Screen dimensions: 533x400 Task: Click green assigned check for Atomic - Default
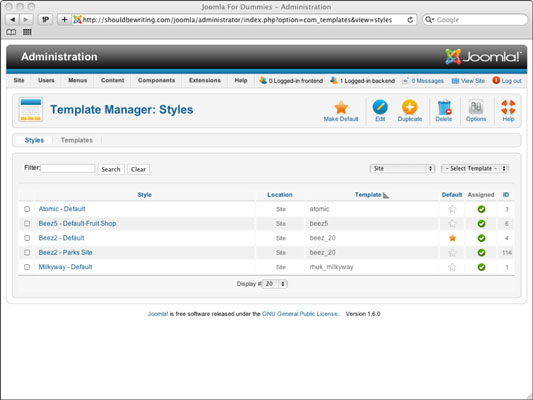point(481,209)
